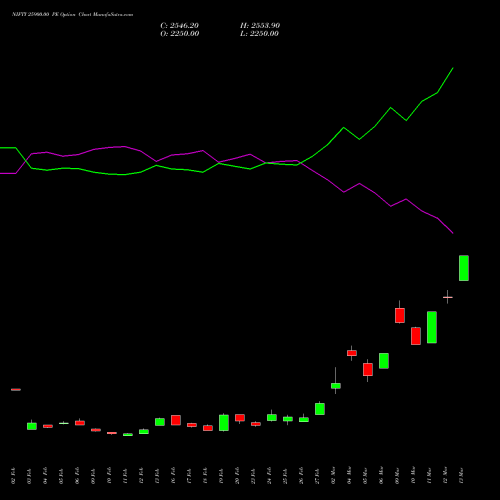Select the 27 Feb date label

[317, 476]
